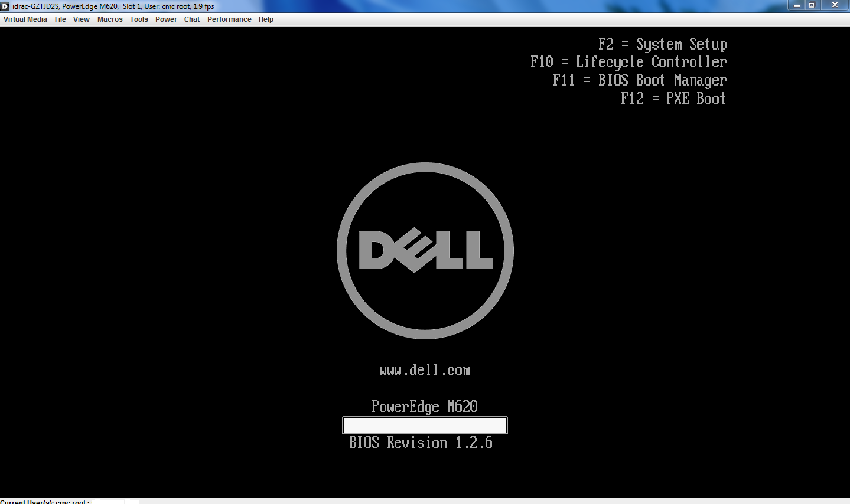Viewport: 850px width, 504px height.
Task: Open the View menu
Action: pos(81,19)
